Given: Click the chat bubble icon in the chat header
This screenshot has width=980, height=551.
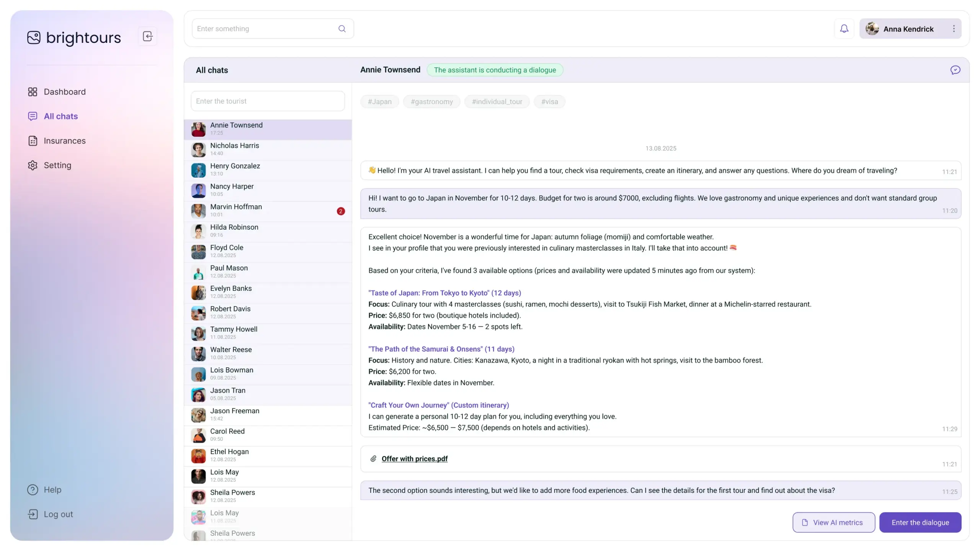Looking at the screenshot, I should (x=955, y=70).
